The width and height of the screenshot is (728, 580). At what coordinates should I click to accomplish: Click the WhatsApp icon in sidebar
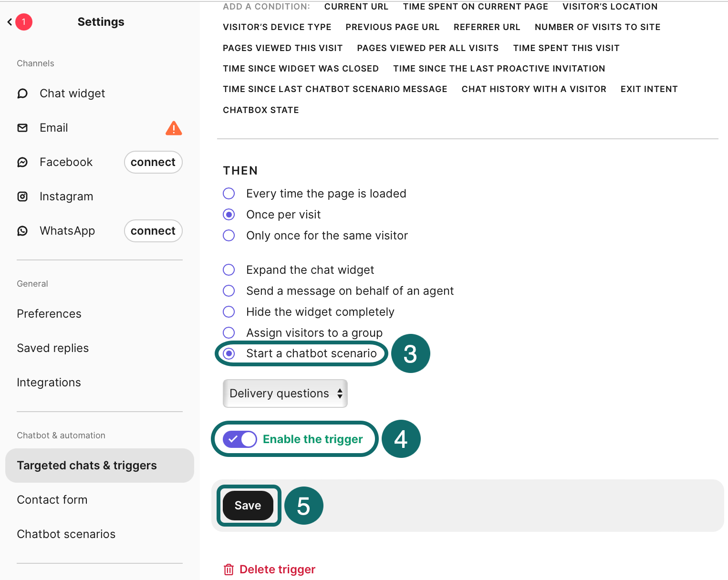pyautogui.click(x=22, y=231)
